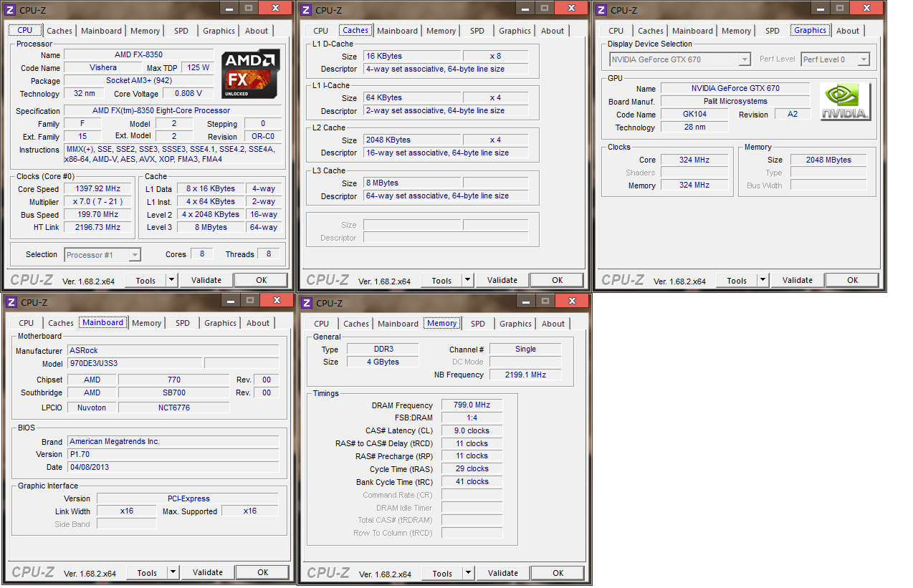Click OK in Graphics tab window

coord(853,280)
